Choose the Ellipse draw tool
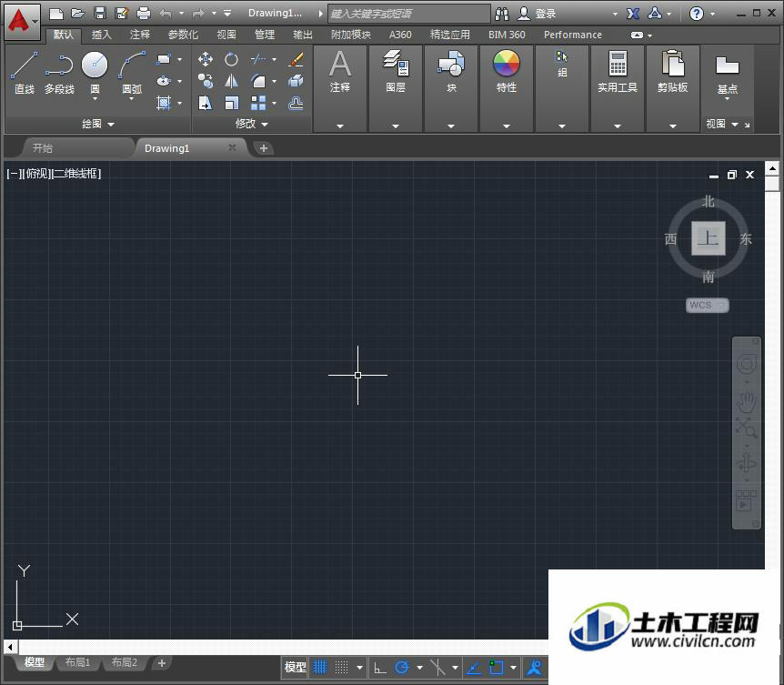The height and width of the screenshot is (685, 784). (164, 81)
